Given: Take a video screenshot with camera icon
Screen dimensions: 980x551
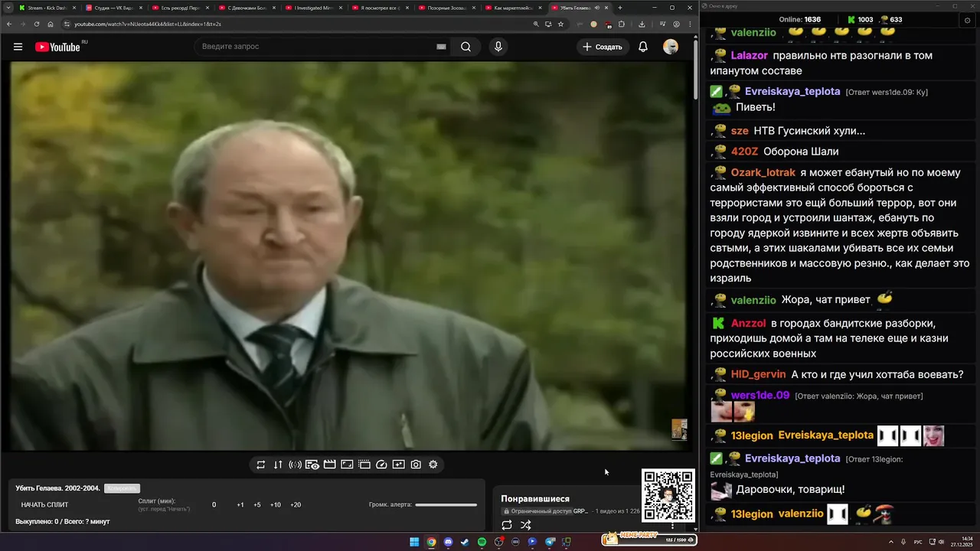Looking at the screenshot, I should tap(416, 465).
